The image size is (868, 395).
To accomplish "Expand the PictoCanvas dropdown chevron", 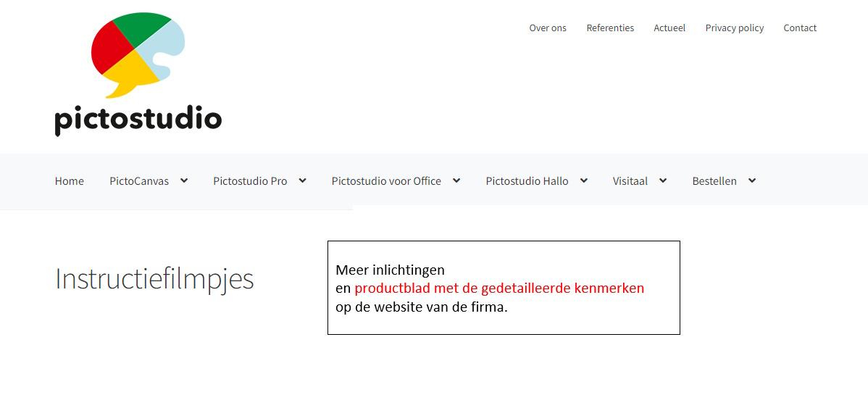I will point(184,180).
